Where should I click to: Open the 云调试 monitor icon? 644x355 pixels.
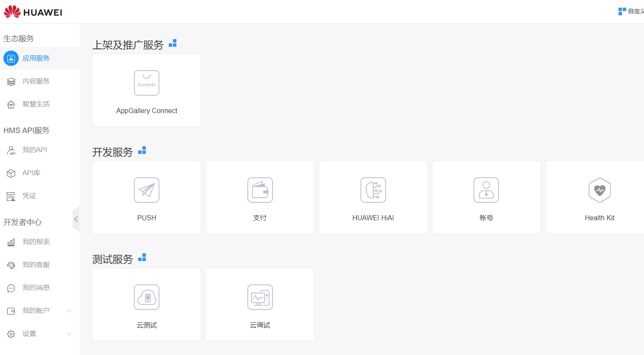pyautogui.click(x=260, y=297)
